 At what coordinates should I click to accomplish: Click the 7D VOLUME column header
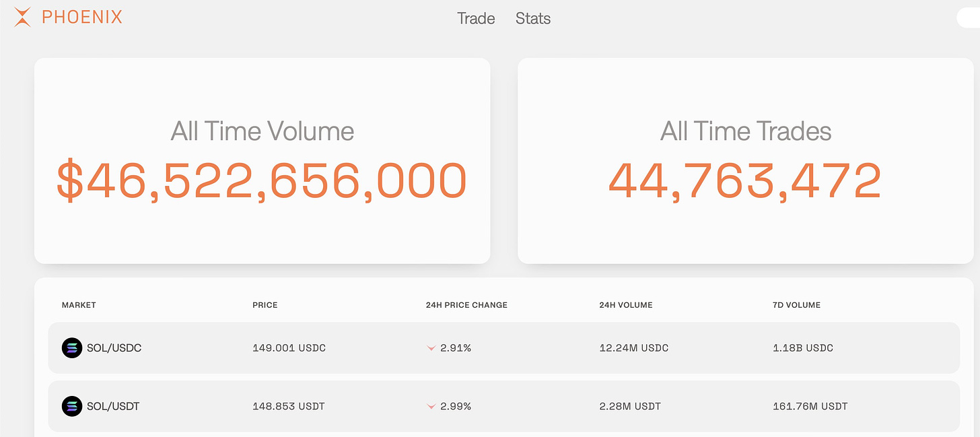798,305
